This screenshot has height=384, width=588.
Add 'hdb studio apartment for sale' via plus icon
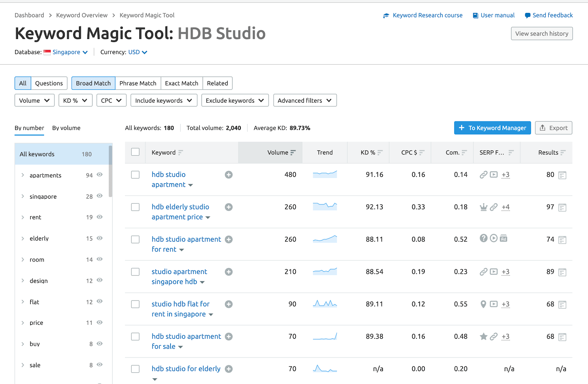pyautogui.click(x=229, y=337)
